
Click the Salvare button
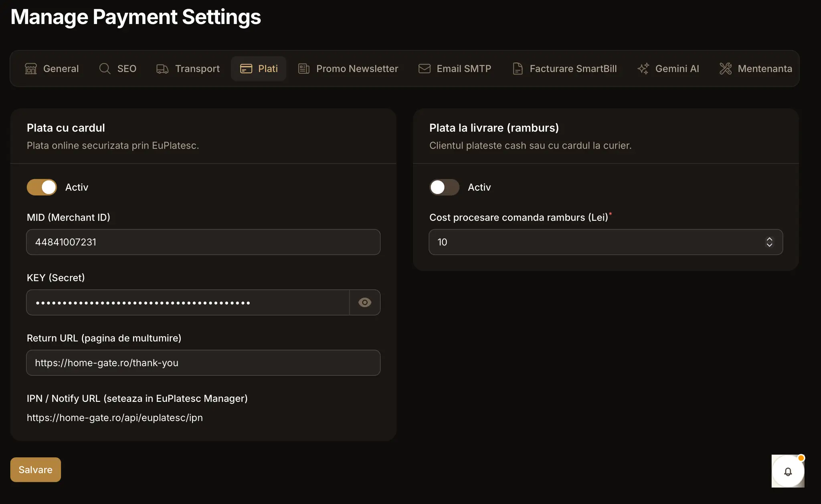36,470
